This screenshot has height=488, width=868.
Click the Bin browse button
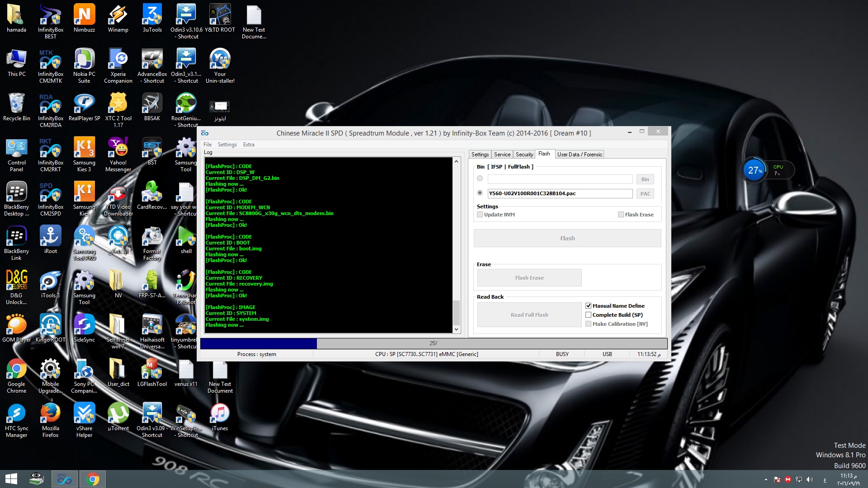click(x=645, y=179)
